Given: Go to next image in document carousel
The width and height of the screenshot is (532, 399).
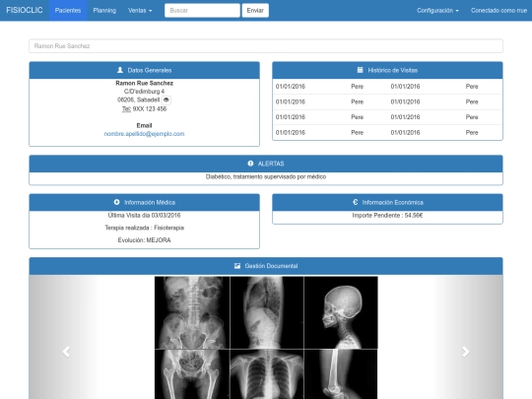Looking at the screenshot, I should [465, 352].
